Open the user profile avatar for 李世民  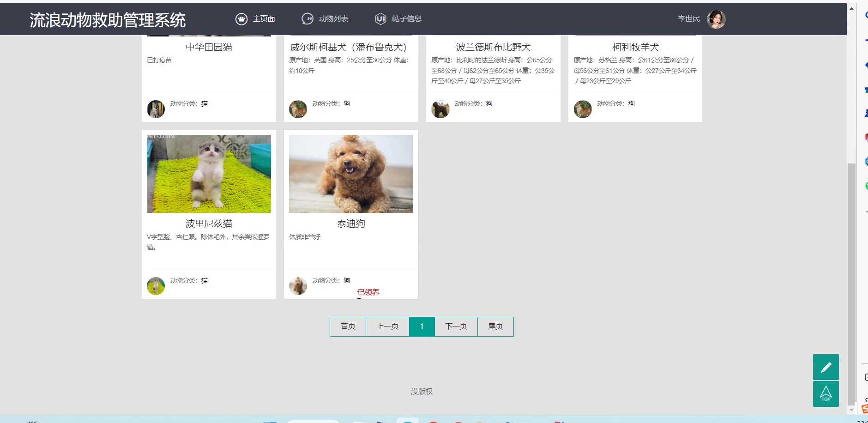tap(716, 19)
